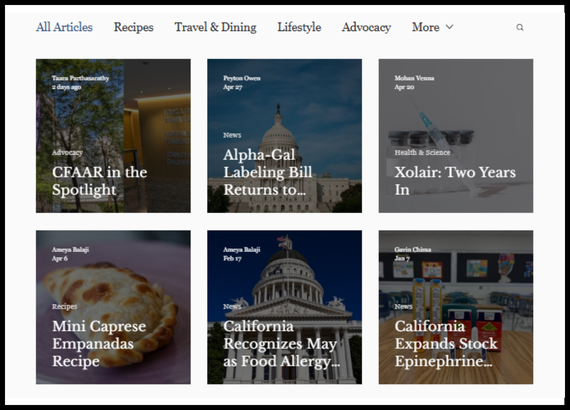The image size is (570, 410).
Task: Go to the Lifestyle tab
Action: point(299,27)
